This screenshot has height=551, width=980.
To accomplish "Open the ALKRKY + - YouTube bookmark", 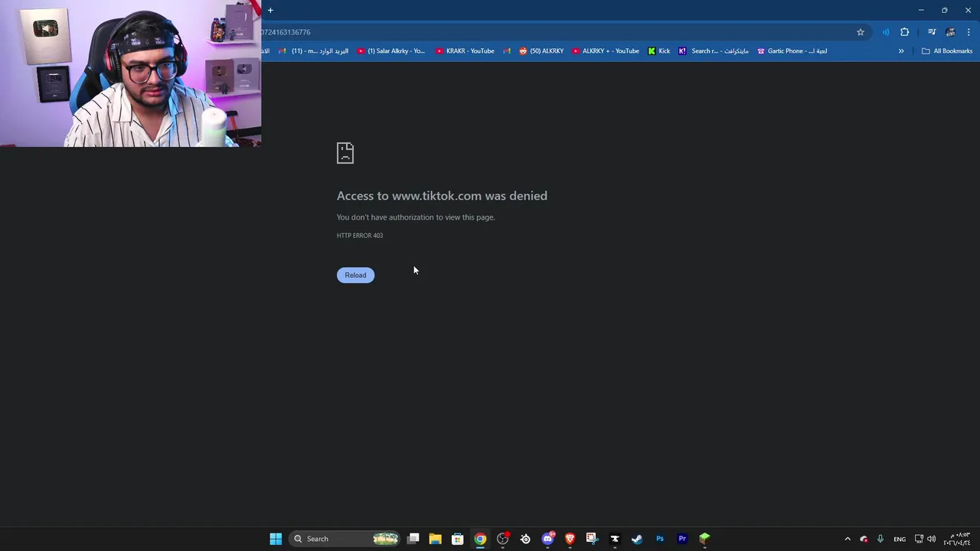I will 606,51.
